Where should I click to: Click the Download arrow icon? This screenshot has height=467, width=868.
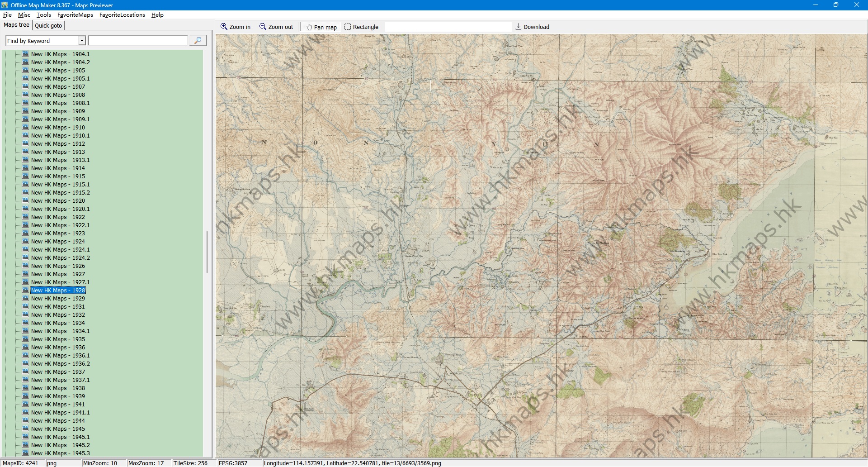pos(519,27)
